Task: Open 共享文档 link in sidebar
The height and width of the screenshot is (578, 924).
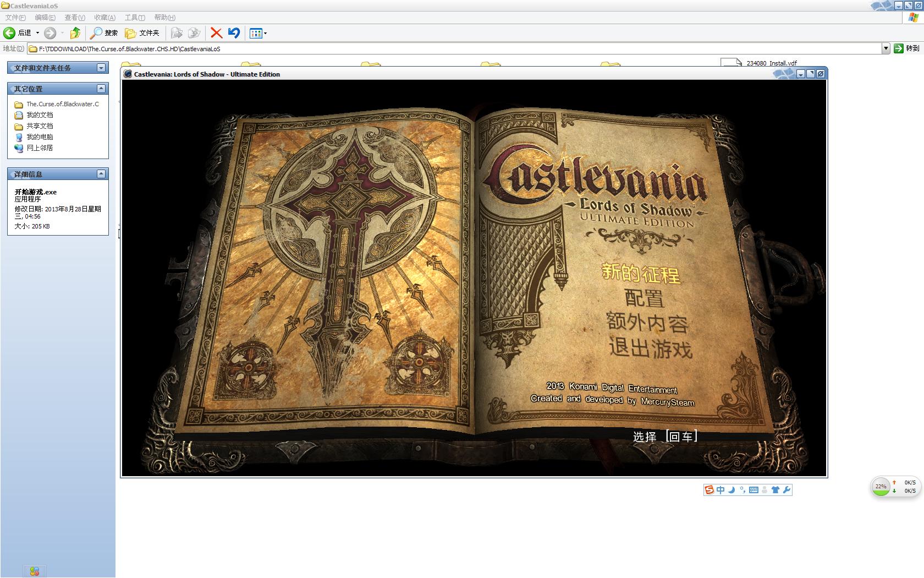Action: click(34, 126)
